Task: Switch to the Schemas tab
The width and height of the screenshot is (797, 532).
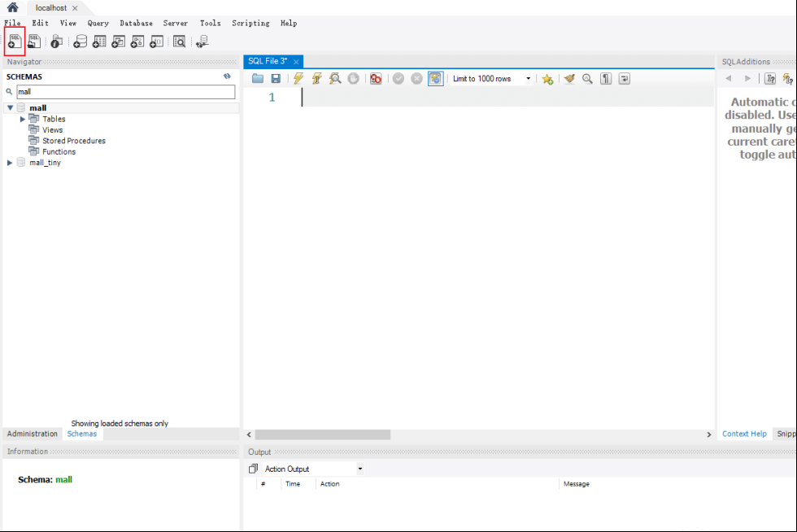Action: (x=82, y=434)
